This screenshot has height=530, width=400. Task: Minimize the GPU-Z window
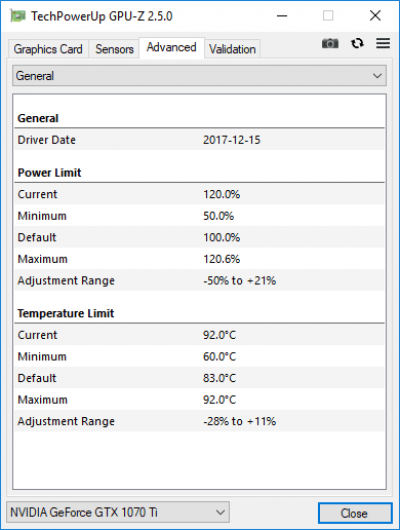tap(282, 16)
